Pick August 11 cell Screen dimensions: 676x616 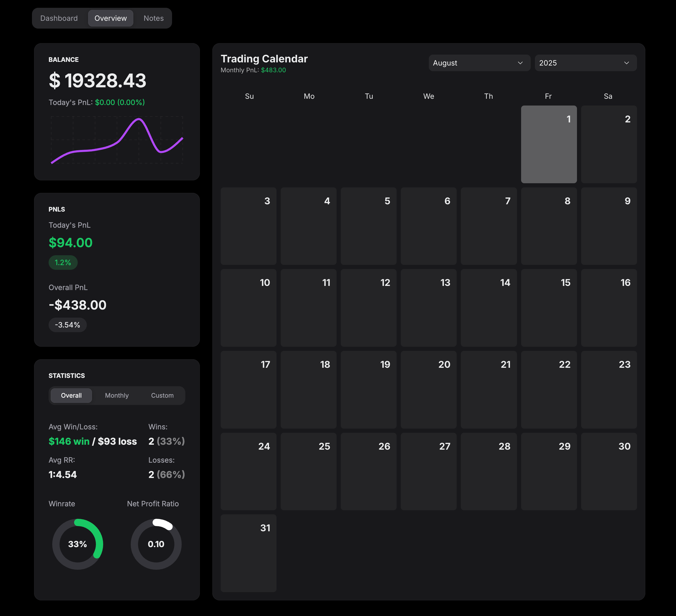pyautogui.click(x=309, y=308)
